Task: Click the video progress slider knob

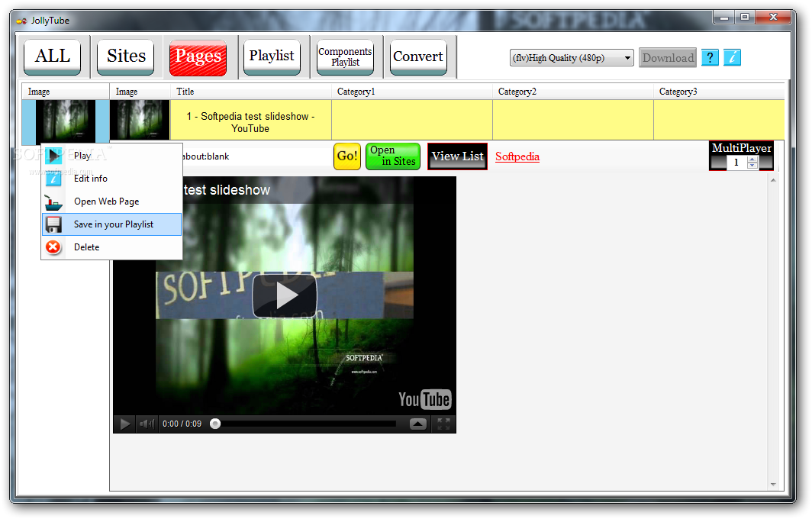Action: point(215,424)
